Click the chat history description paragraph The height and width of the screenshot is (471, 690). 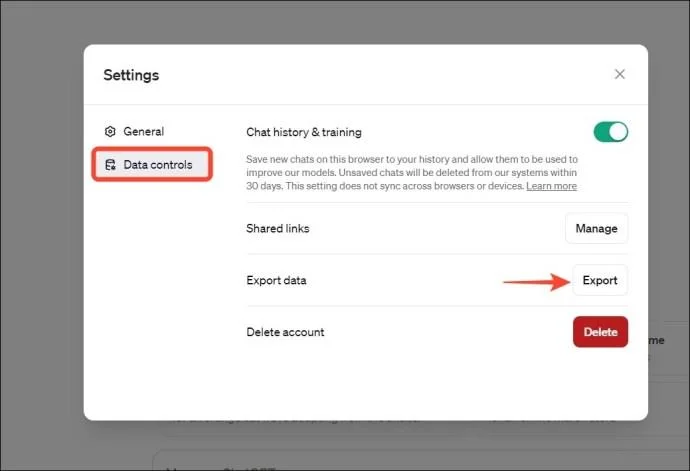412,173
